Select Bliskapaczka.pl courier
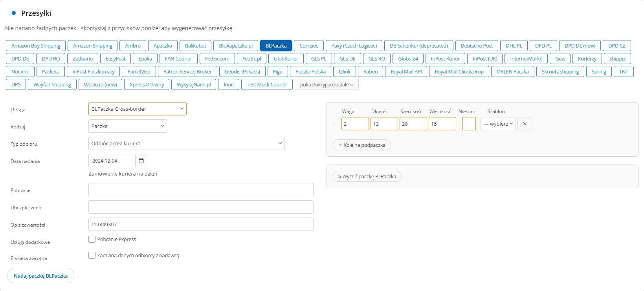The width and height of the screenshot is (644, 291). point(236,46)
